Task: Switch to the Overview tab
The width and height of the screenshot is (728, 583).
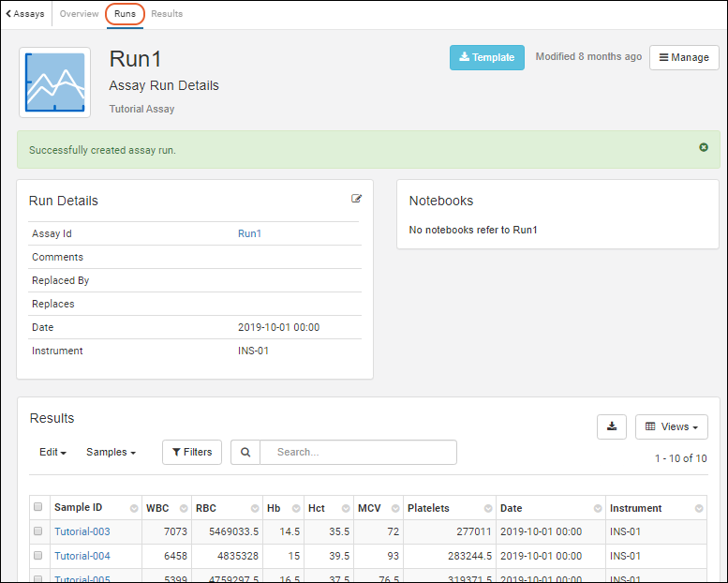Action: click(x=79, y=14)
